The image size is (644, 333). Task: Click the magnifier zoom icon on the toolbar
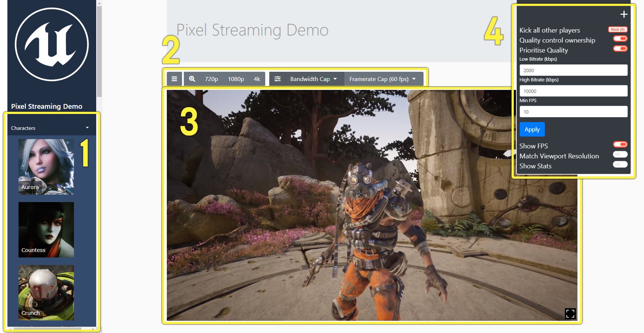[192, 78]
